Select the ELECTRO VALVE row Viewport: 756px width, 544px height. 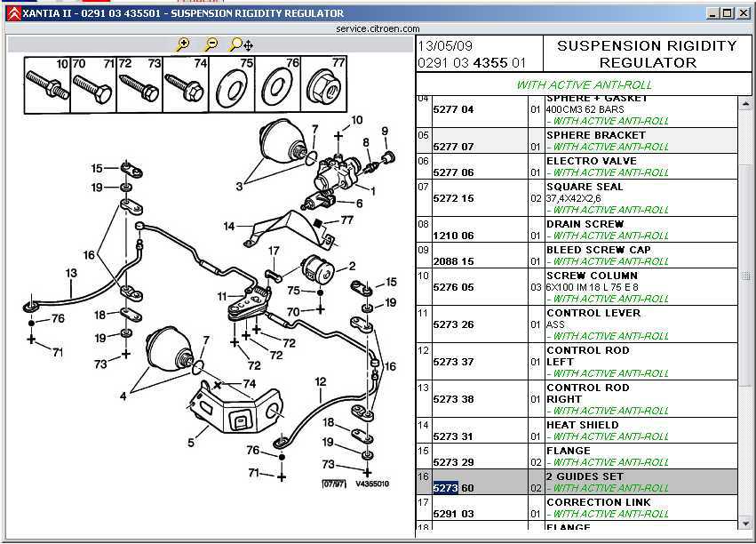pyautogui.click(x=577, y=166)
